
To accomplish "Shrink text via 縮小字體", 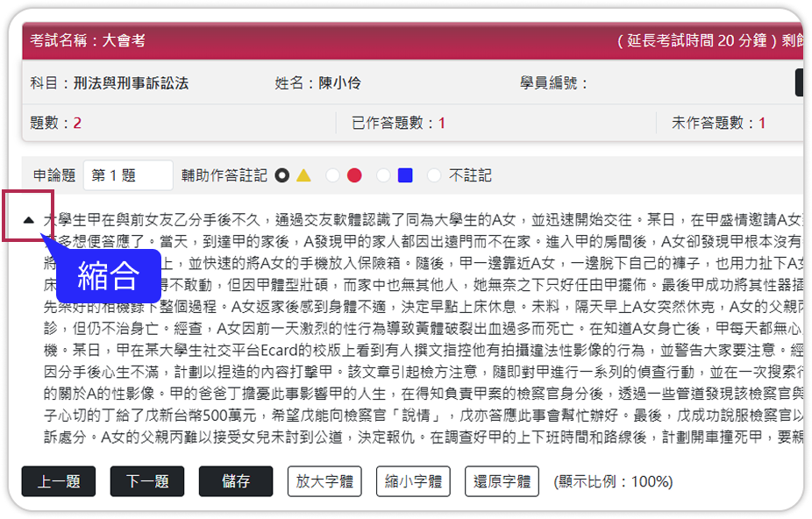I will tap(413, 481).
